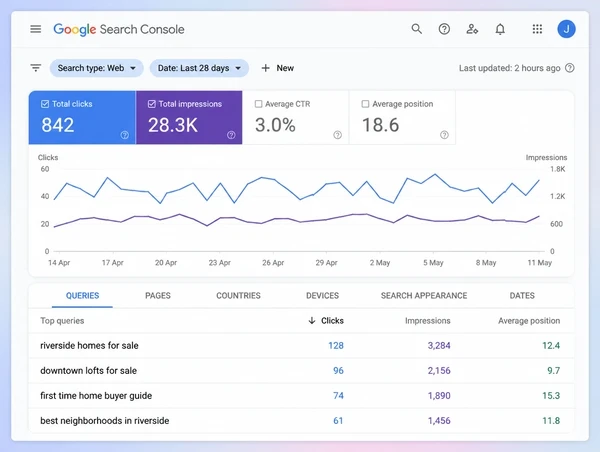600x452 pixels.
Task: Click the Last updated: 2 hours ago text
Action: click(x=509, y=68)
